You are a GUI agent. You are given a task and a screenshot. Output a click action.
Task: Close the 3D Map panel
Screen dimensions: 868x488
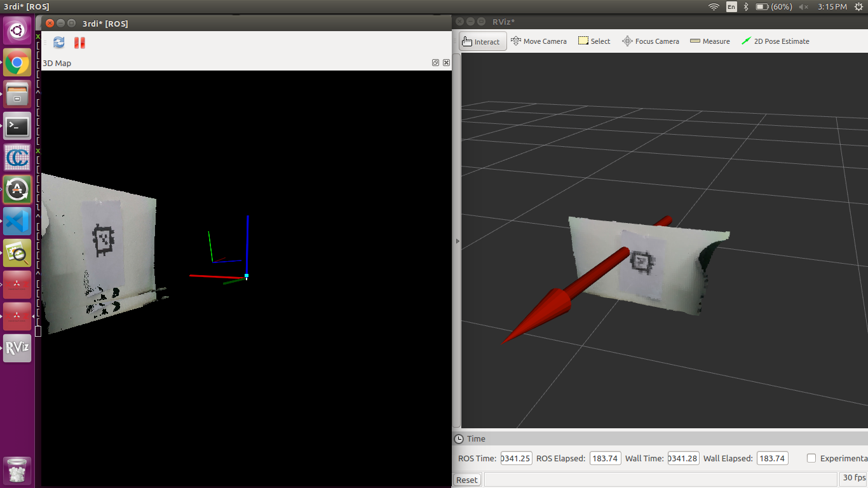click(446, 63)
